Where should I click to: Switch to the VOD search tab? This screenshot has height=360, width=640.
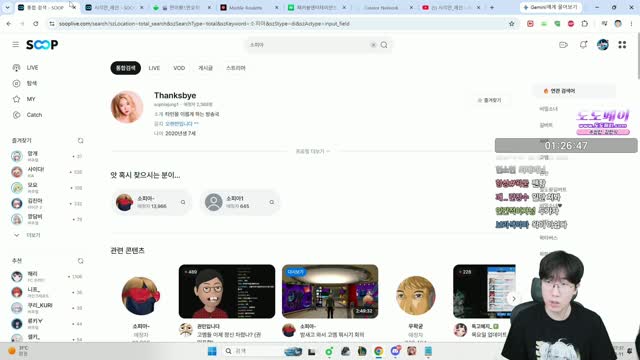(x=179, y=68)
